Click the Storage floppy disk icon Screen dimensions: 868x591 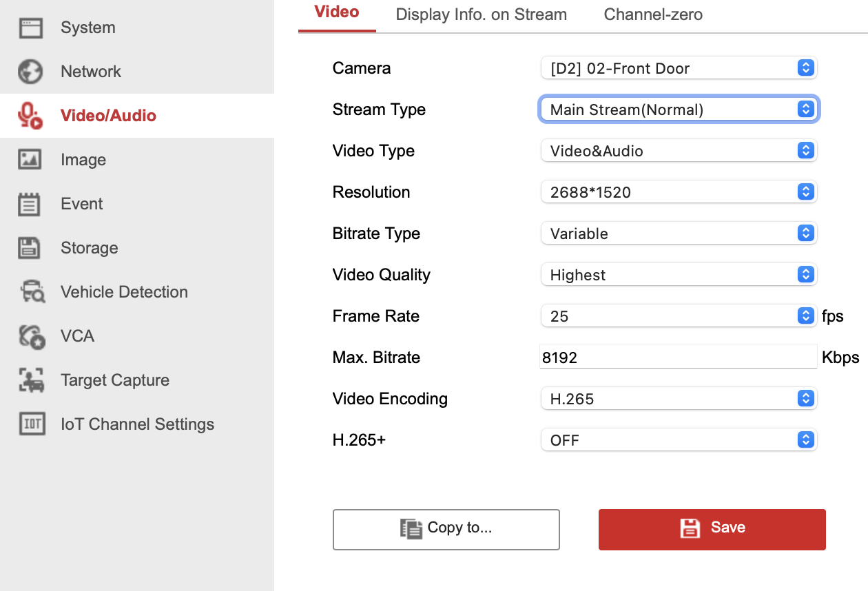point(30,248)
